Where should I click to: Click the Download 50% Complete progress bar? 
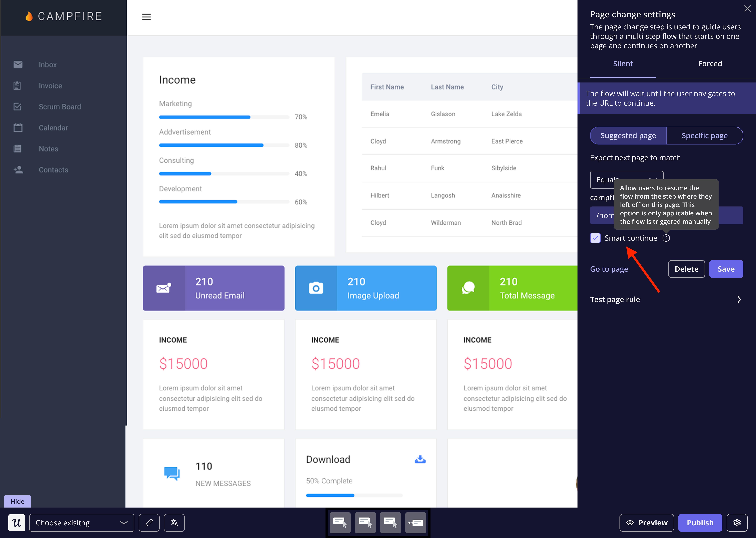point(354,495)
